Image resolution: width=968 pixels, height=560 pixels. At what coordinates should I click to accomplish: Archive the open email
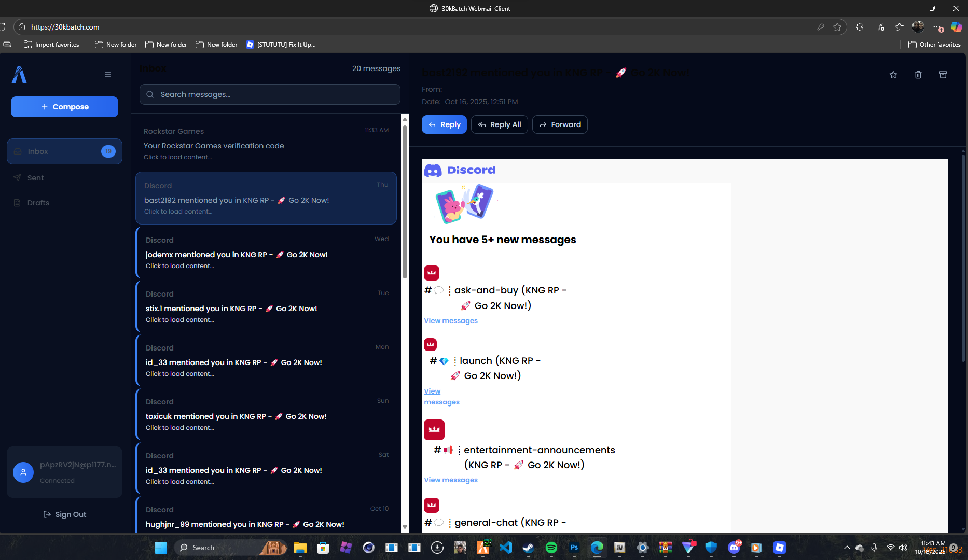[943, 75]
